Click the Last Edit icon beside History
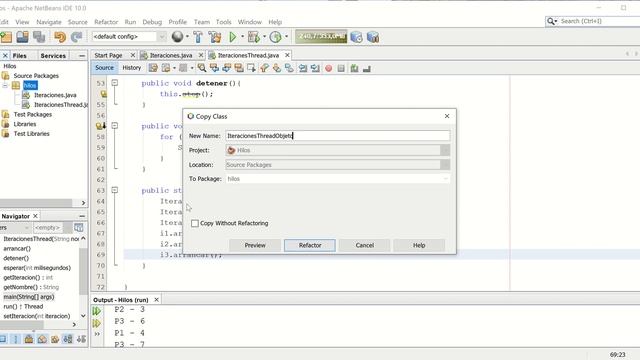The width and height of the screenshot is (640, 360). point(153,68)
